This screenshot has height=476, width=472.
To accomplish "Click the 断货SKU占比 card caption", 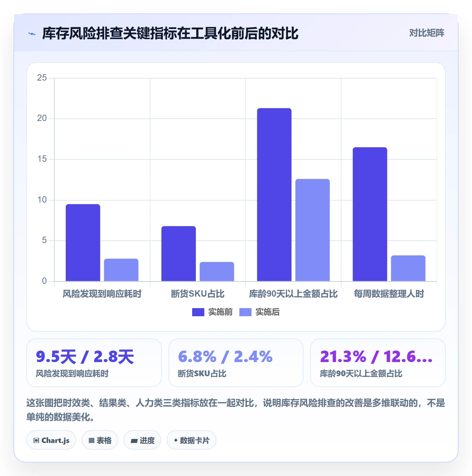I will point(202,374).
